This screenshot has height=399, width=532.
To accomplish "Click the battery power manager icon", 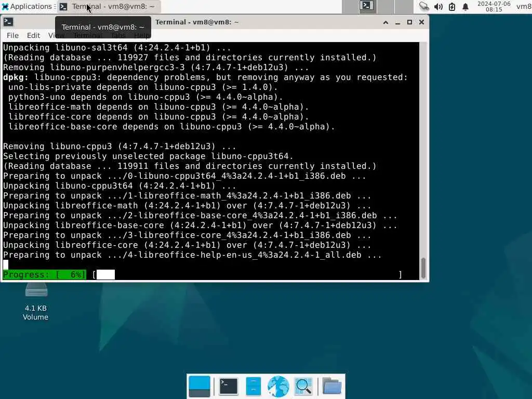I will [x=452, y=6].
